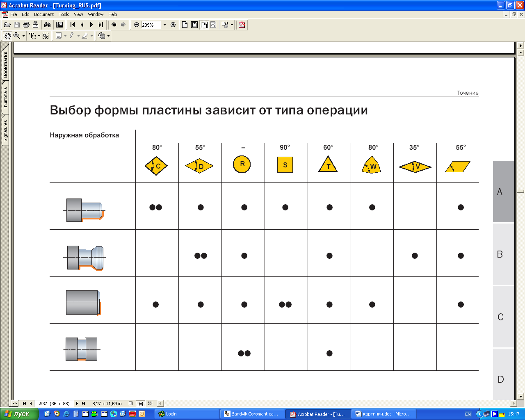525x420 pixels.
Task: Click the 'Наружная обработка' table heading
Action: 84,135
